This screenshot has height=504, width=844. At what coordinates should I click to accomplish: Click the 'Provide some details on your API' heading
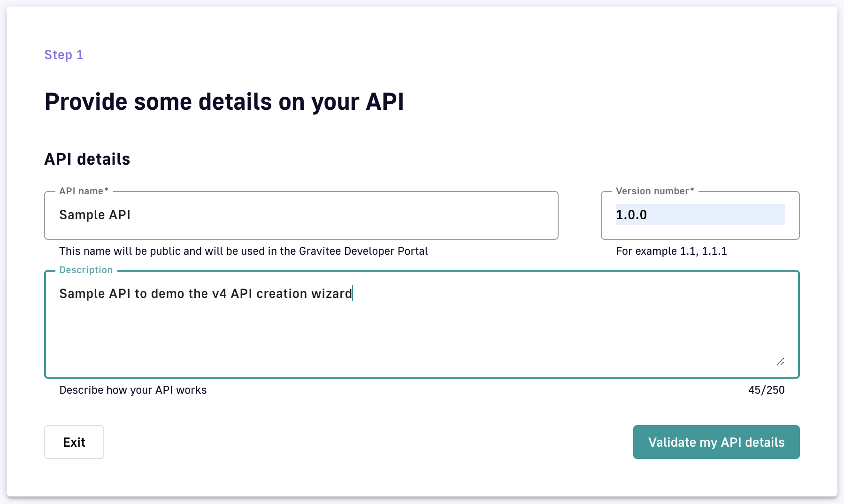pyautogui.click(x=224, y=102)
